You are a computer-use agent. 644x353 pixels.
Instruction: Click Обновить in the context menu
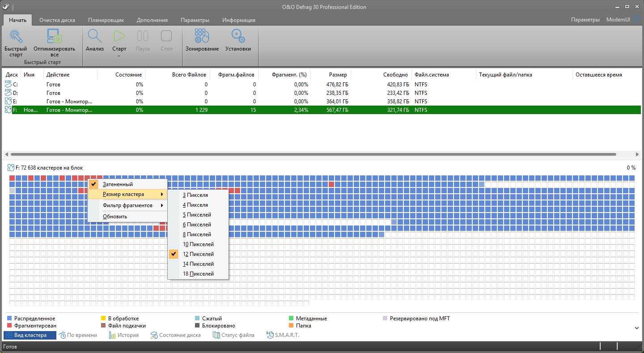115,217
